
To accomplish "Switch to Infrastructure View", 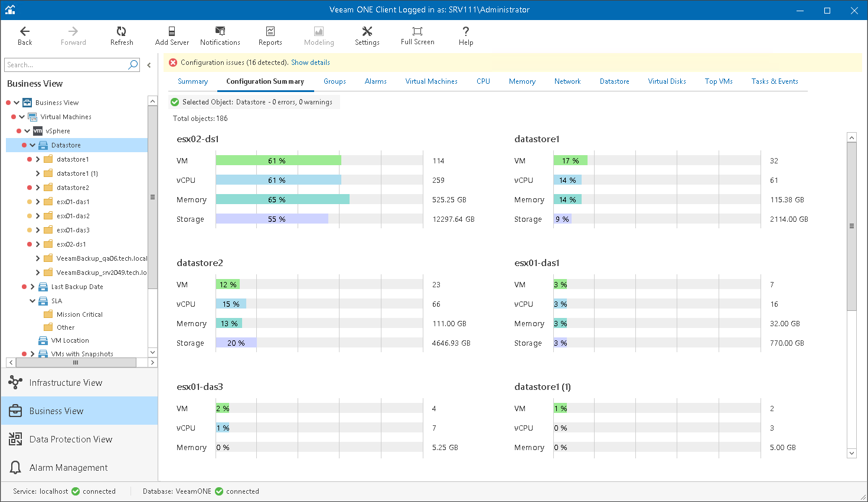I will (66, 383).
